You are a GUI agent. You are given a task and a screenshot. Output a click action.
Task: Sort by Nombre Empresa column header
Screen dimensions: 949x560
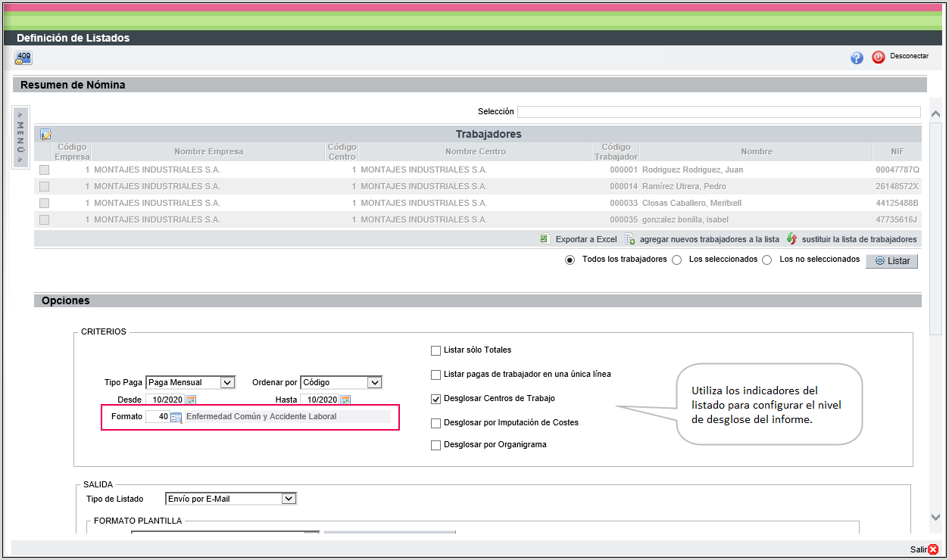(x=208, y=151)
